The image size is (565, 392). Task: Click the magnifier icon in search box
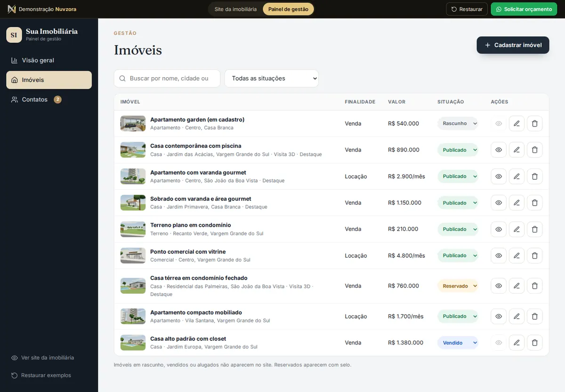point(123,79)
